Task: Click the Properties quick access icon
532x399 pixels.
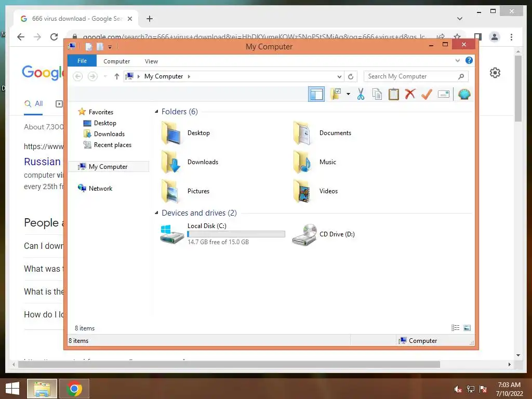Action: pyautogui.click(x=88, y=46)
